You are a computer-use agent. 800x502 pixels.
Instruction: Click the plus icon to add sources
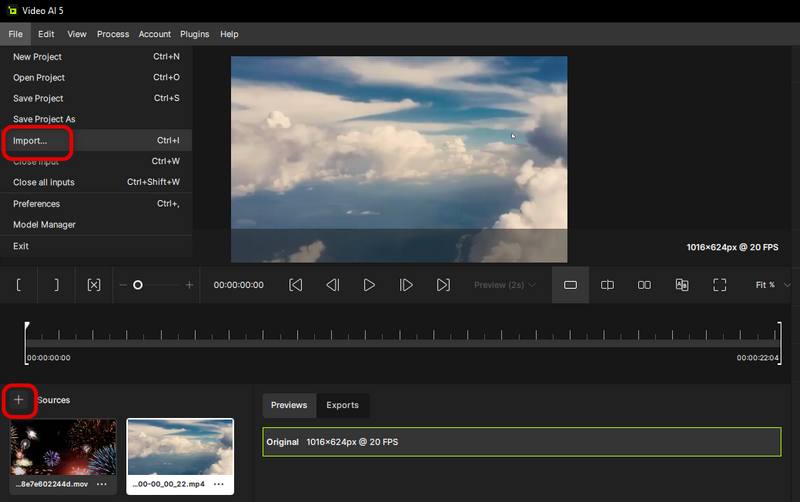(18, 400)
